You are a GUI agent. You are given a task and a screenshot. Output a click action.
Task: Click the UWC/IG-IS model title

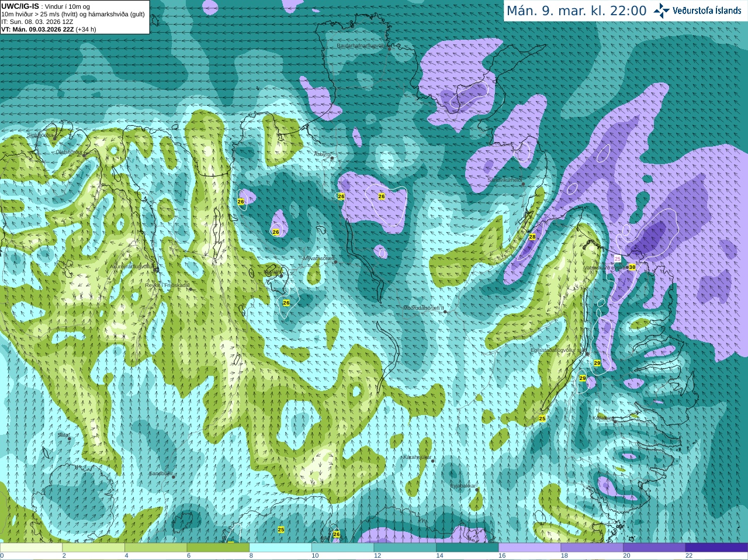(20, 6)
